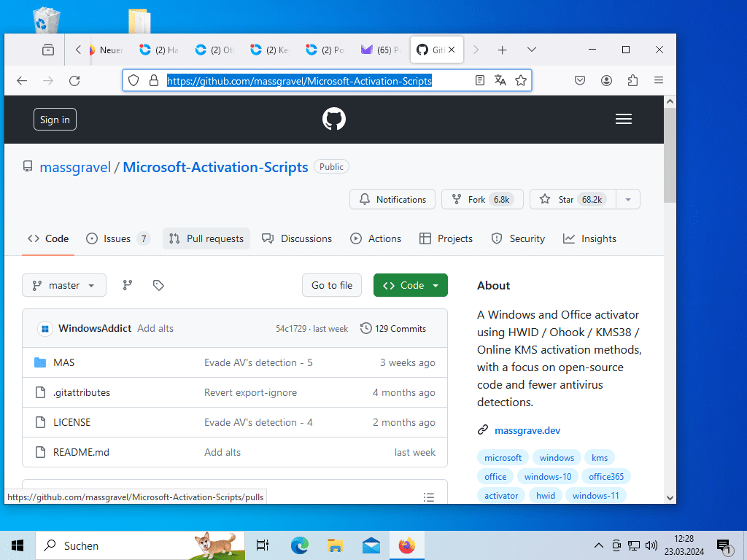747x560 pixels.
Task: Open the repository tags via tag icon
Action: (158, 285)
